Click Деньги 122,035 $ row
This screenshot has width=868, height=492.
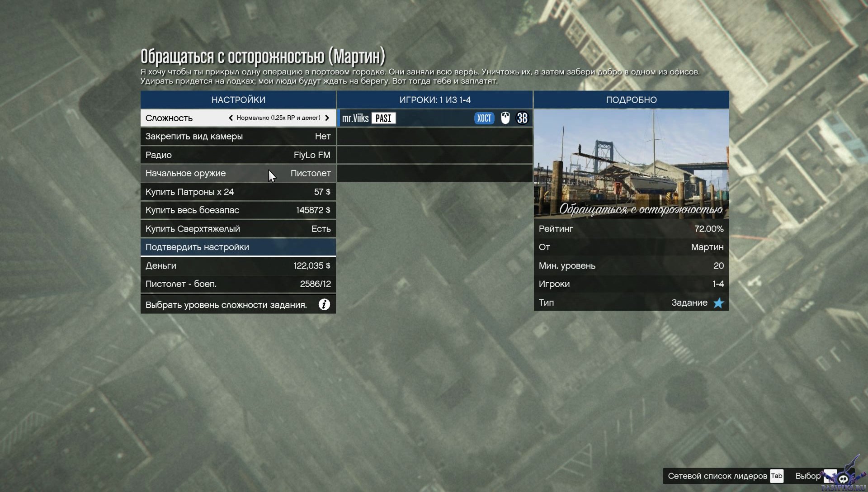[238, 265]
